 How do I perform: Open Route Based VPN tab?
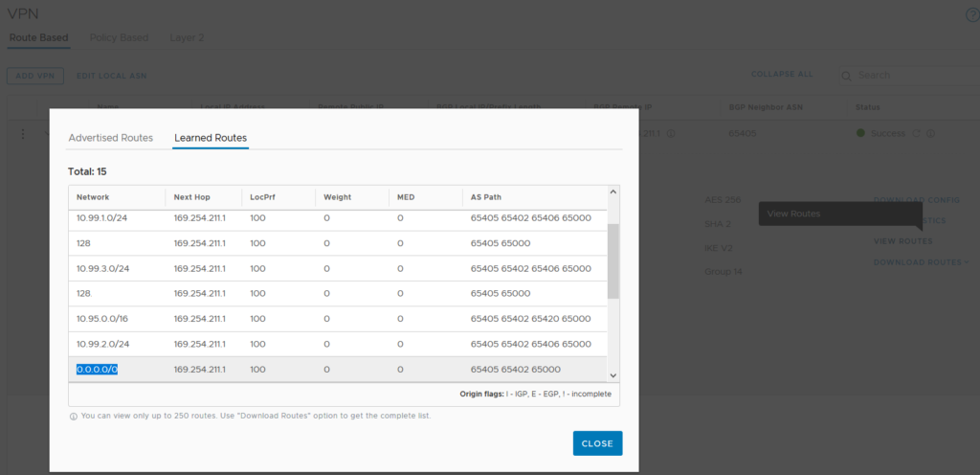(x=38, y=37)
